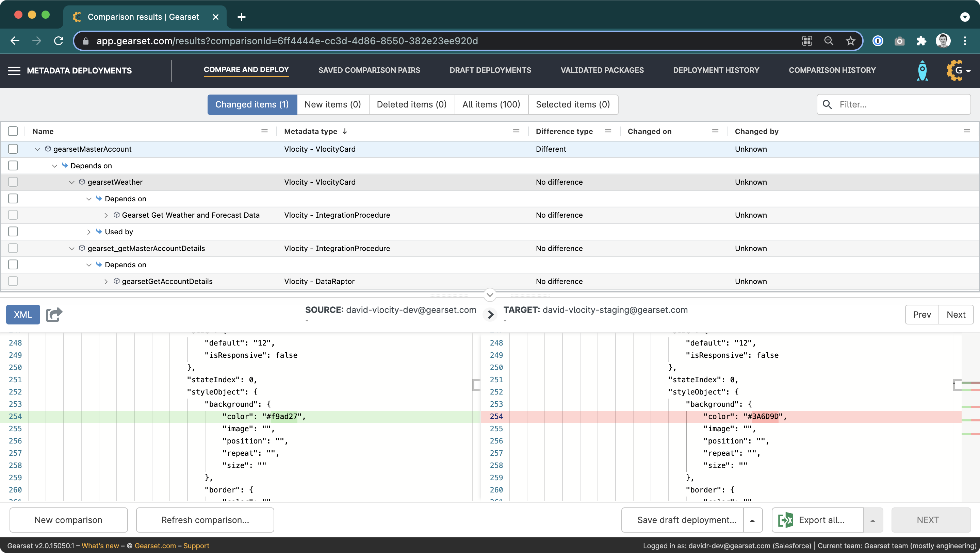This screenshot has width=980, height=553.
Task: Switch to the New items (0) tab
Action: coord(333,105)
